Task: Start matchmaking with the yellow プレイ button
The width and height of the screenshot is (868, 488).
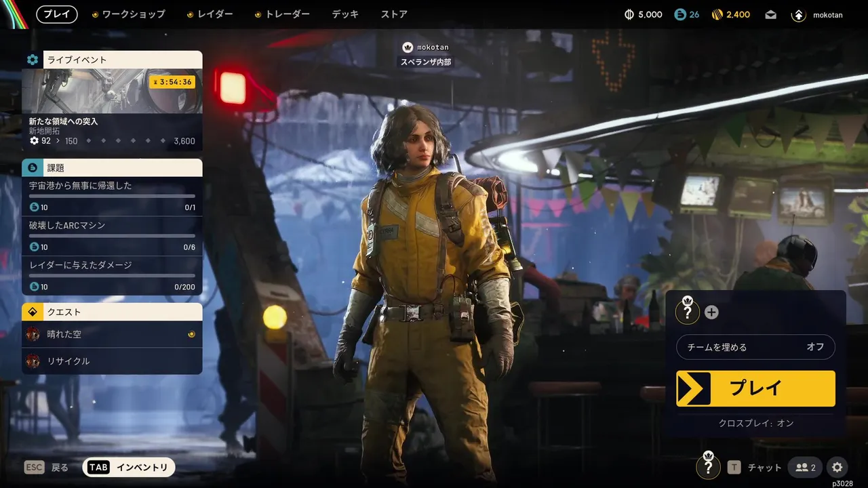Action: pos(755,388)
